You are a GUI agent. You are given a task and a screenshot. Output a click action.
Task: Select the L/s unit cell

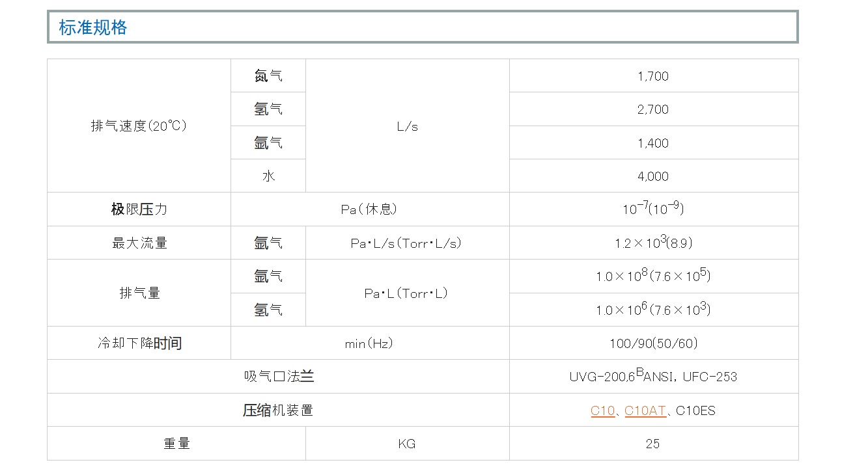407,126
